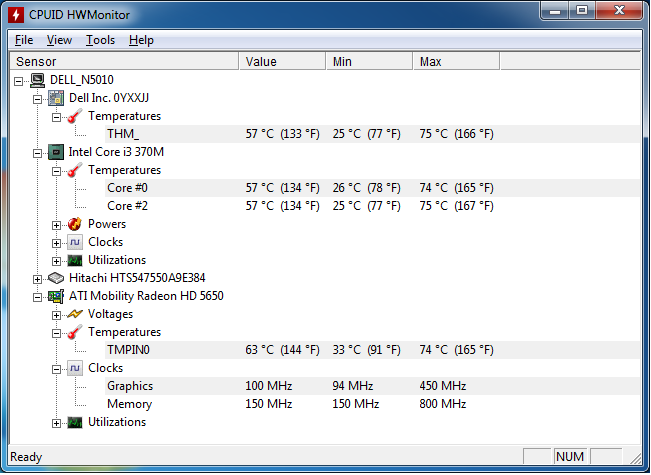Expand Utilizations under Intel Core i3
Image resolution: width=651 pixels, height=475 pixels.
coord(56,261)
